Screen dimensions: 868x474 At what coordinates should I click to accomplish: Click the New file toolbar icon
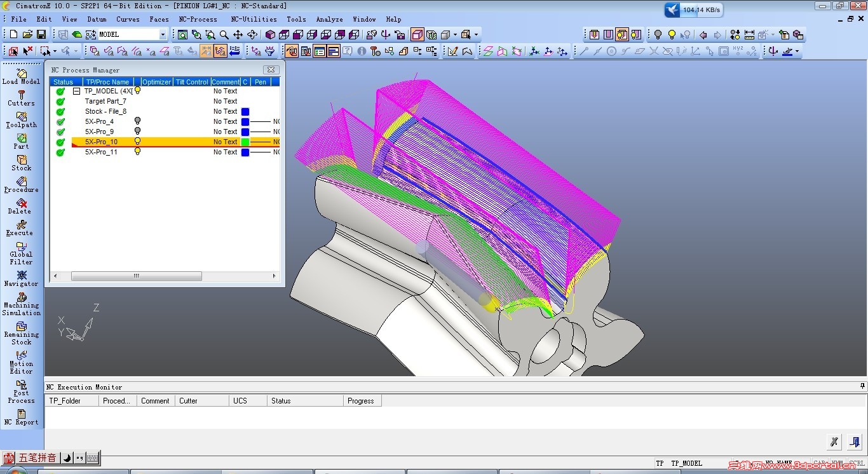(x=14, y=34)
